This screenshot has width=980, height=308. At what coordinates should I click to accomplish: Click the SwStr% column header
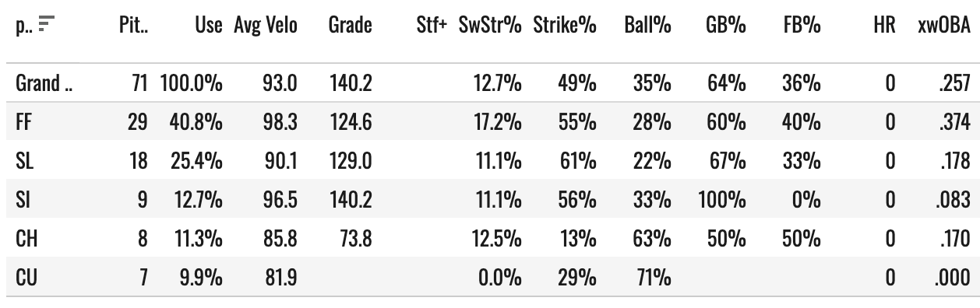[490, 26]
